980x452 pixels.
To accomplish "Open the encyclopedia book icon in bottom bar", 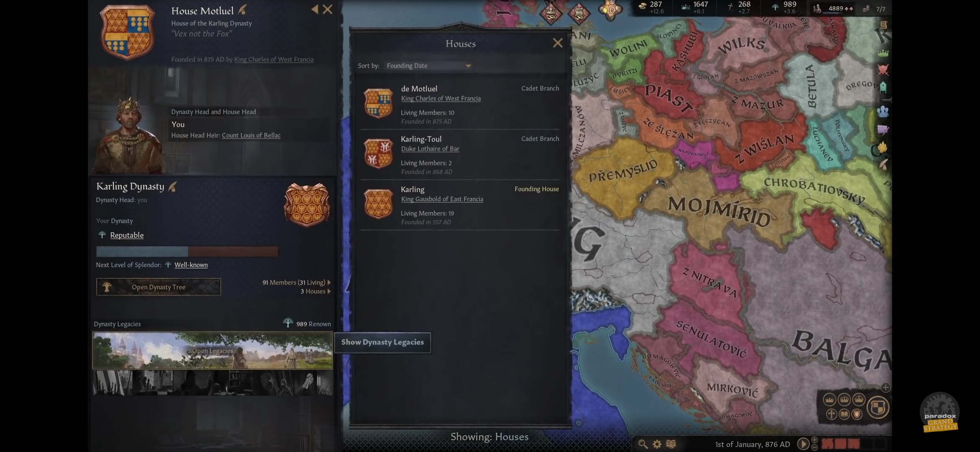I will (671, 444).
